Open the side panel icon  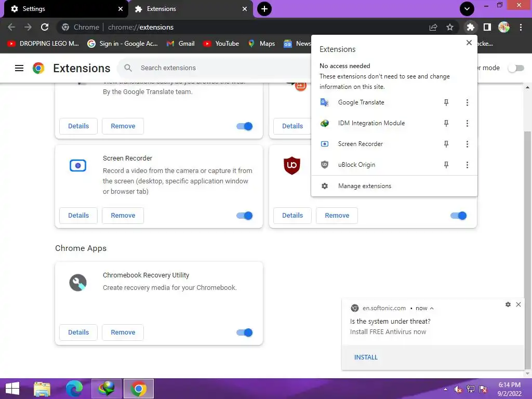(487, 27)
